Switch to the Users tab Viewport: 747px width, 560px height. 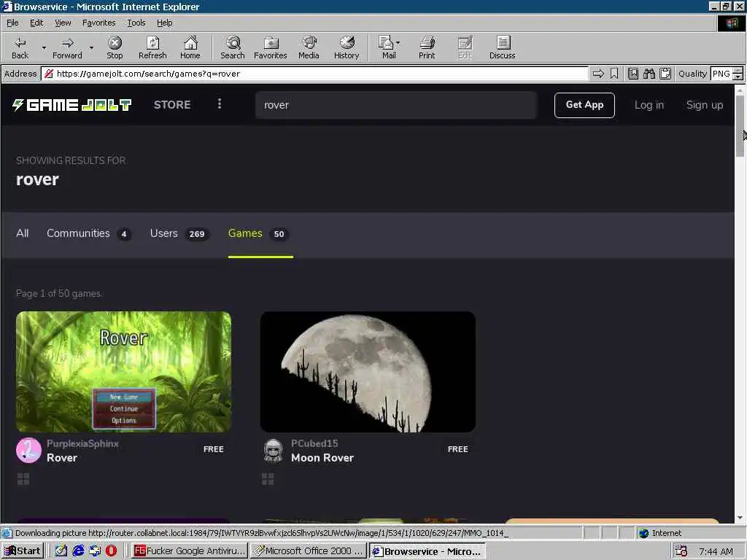[x=179, y=233]
